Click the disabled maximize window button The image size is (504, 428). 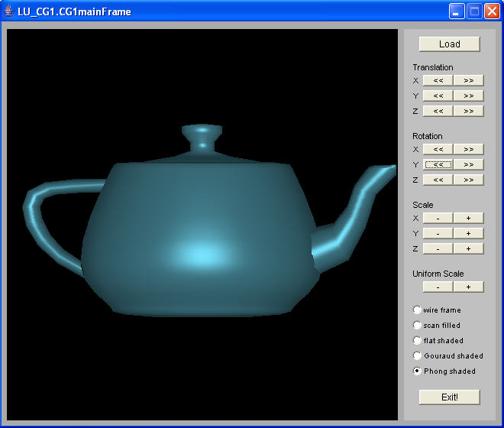click(474, 11)
